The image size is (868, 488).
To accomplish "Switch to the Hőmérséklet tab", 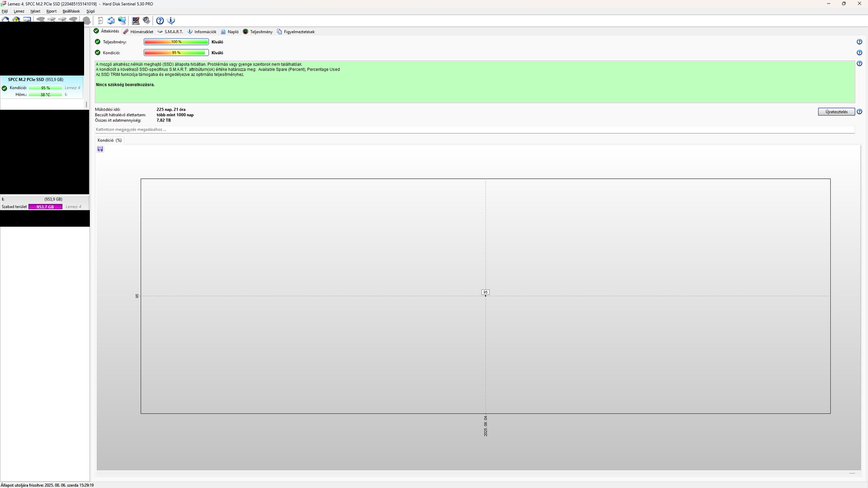I will click(x=138, y=32).
